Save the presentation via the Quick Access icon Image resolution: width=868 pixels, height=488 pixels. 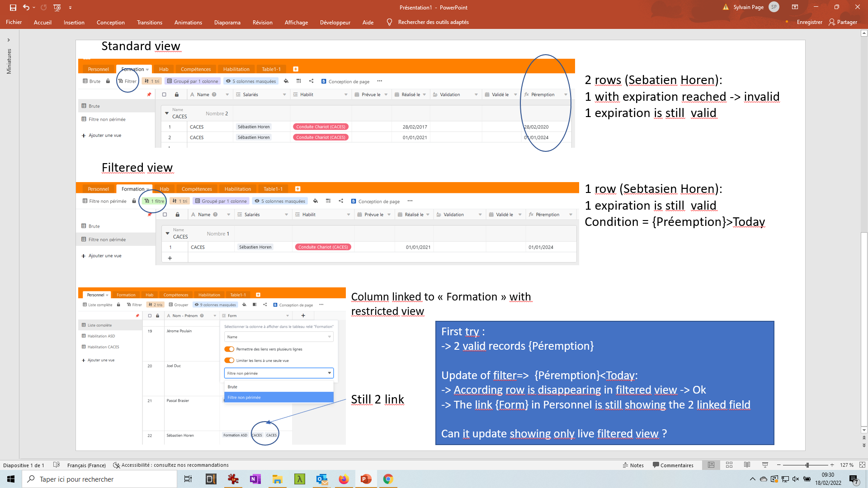tap(13, 7)
